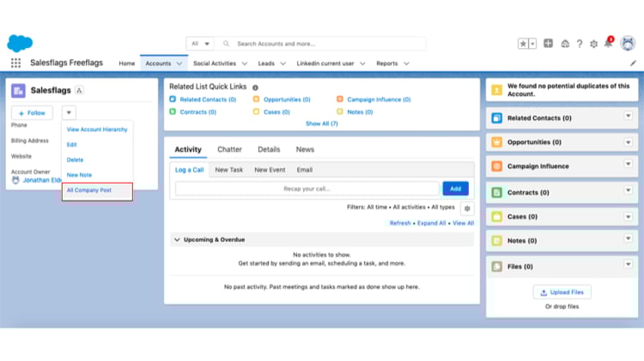Open the App Launcher dots grid
The height and width of the screenshot is (361, 644).
pyautogui.click(x=15, y=63)
